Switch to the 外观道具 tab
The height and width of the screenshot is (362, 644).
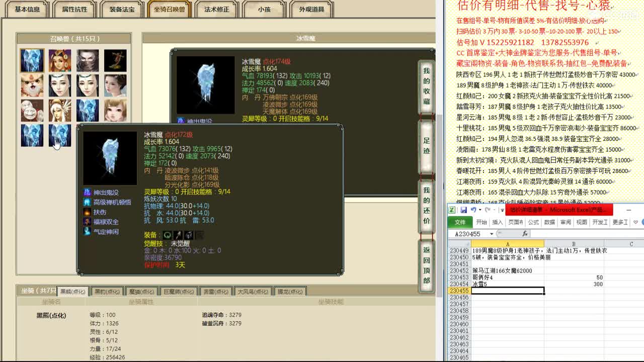click(312, 9)
